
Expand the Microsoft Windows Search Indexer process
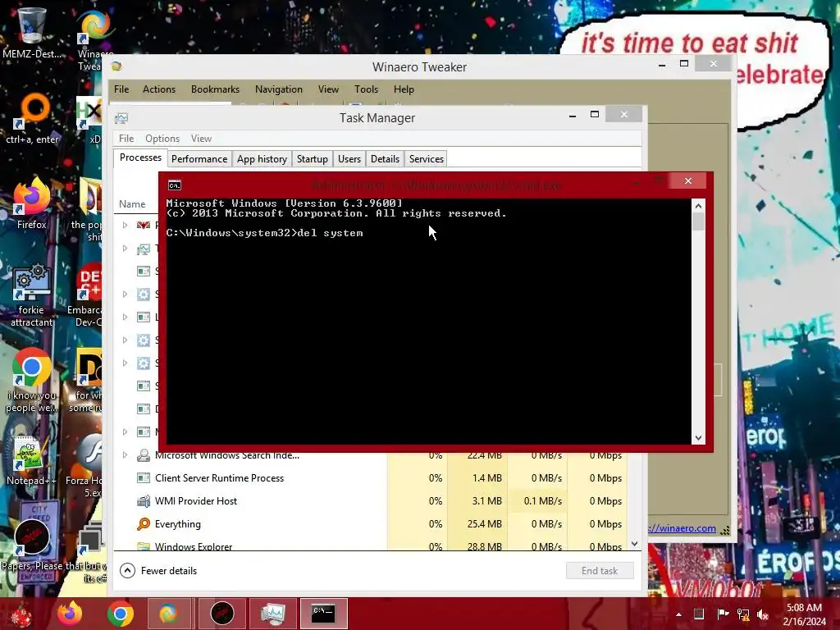(x=125, y=455)
